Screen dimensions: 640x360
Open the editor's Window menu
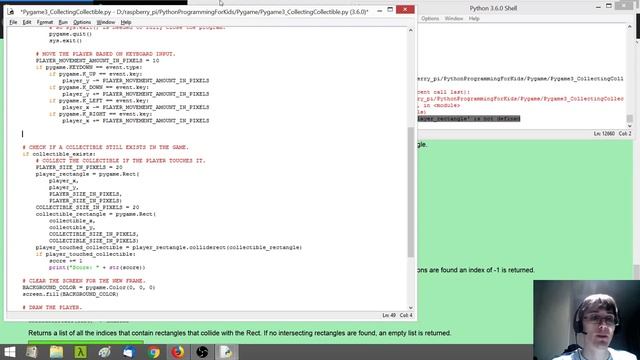point(106,22)
